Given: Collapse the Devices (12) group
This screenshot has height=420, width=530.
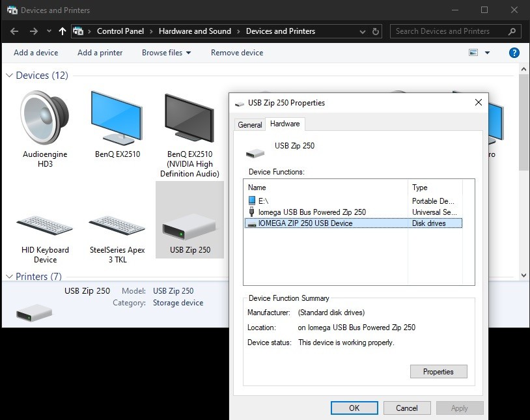Looking at the screenshot, I should [10, 76].
